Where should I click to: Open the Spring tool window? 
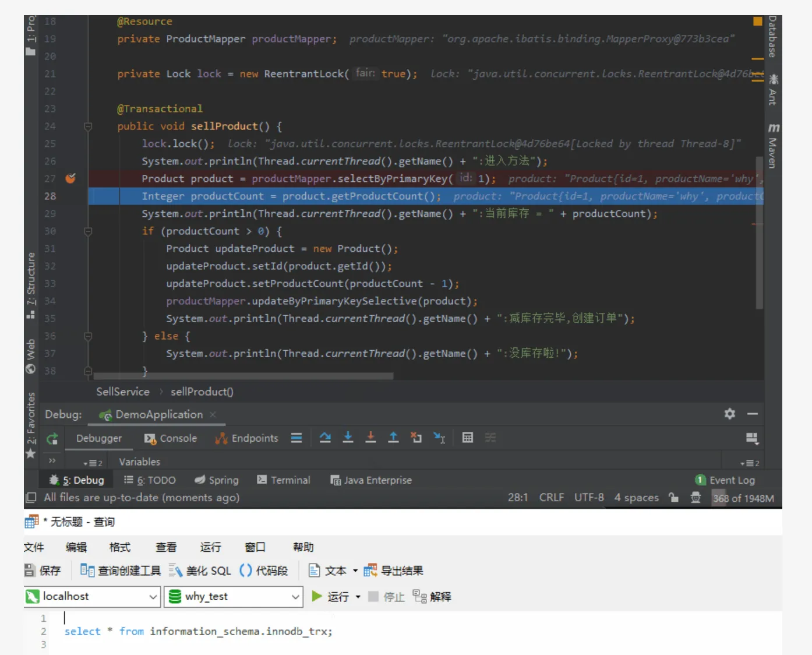(x=217, y=480)
